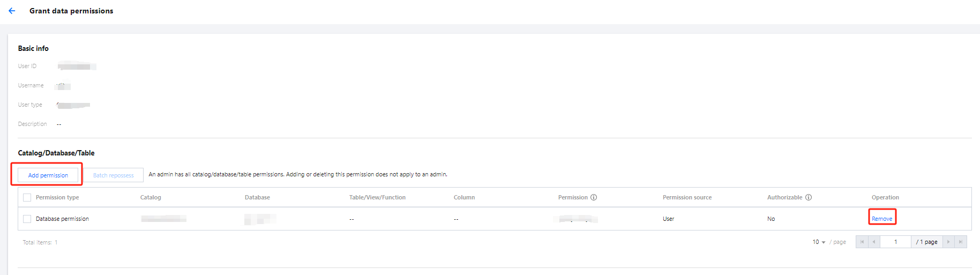Go to the next page of results
Viewport: 980px width, 275px height.
948,242
